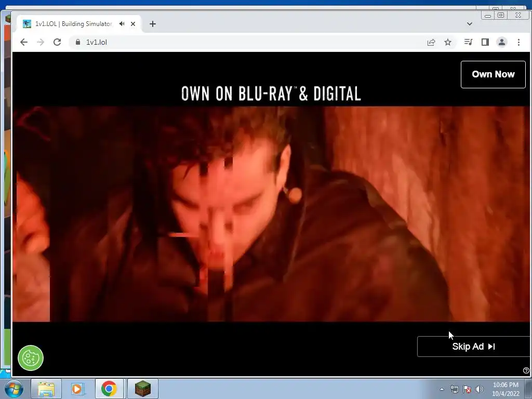This screenshot has height=399, width=532.
Task: Click the Own Now button
Action: click(x=493, y=74)
